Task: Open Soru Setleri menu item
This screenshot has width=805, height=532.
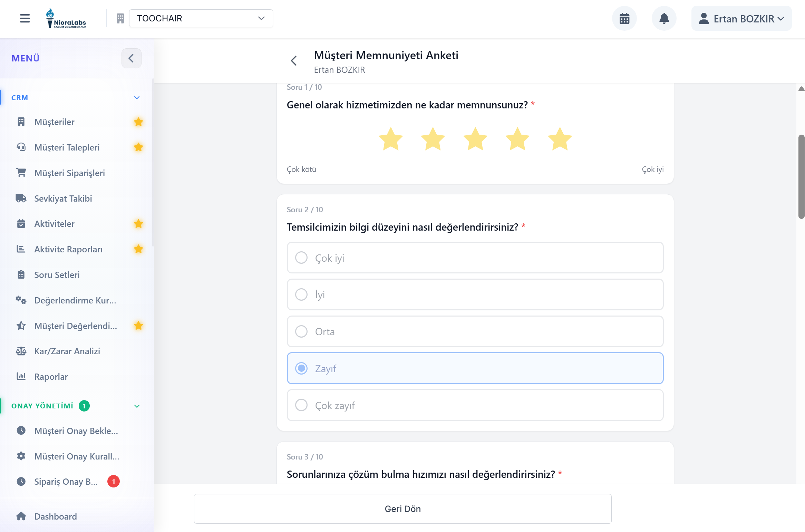Action: point(57,275)
